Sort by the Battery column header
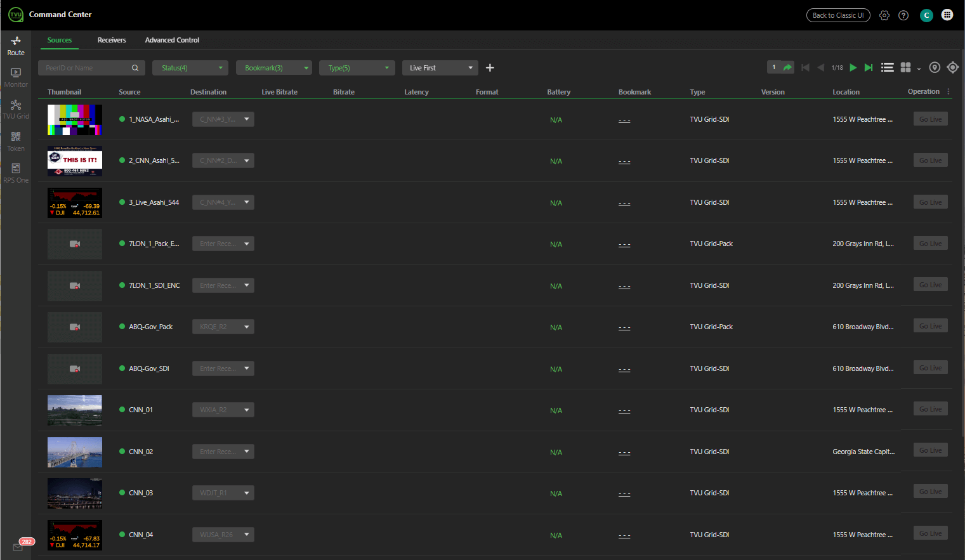This screenshot has width=965, height=560. 559,92
